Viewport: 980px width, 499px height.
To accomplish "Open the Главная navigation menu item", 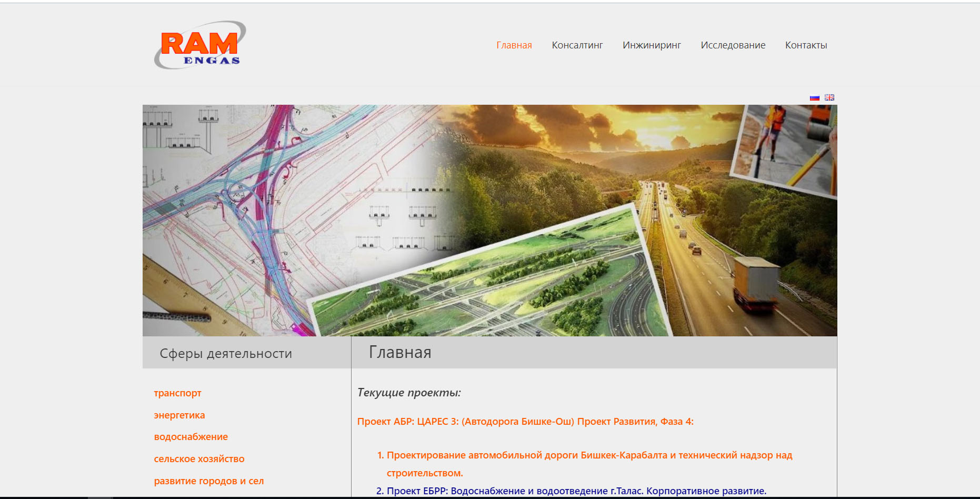I will point(514,45).
